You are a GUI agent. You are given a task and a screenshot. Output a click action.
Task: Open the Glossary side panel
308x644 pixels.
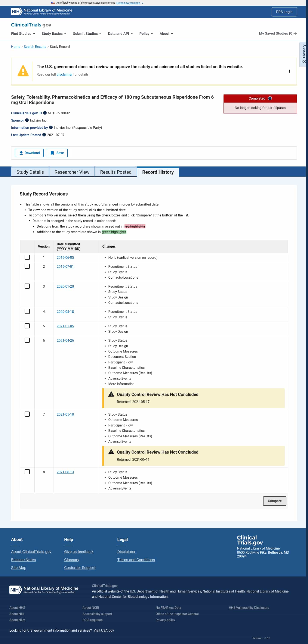pyautogui.click(x=304, y=54)
